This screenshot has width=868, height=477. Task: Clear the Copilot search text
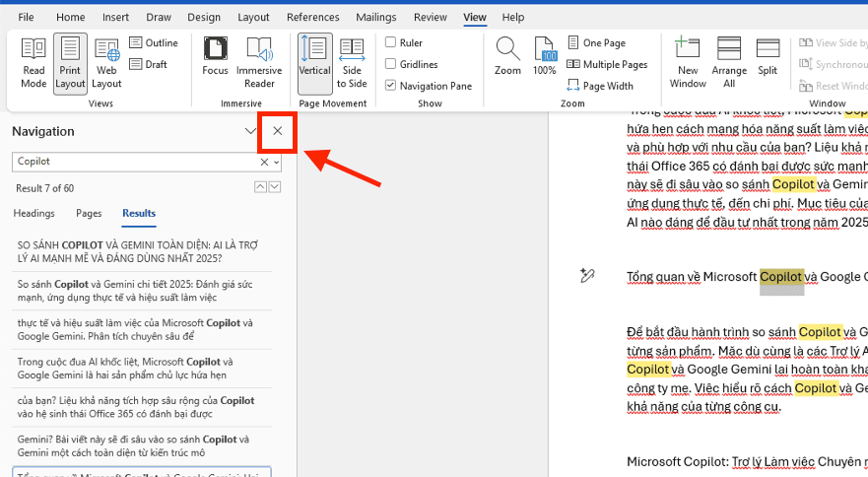tap(264, 162)
